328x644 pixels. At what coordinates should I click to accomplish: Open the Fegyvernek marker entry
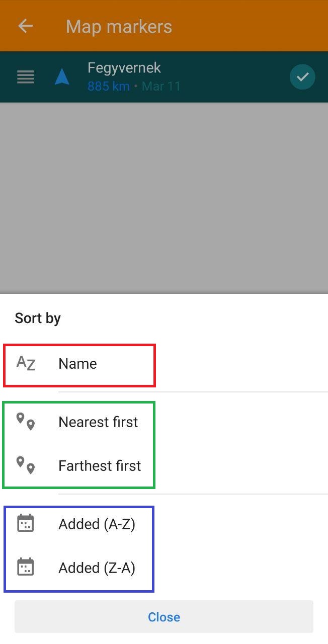[x=124, y=68]
